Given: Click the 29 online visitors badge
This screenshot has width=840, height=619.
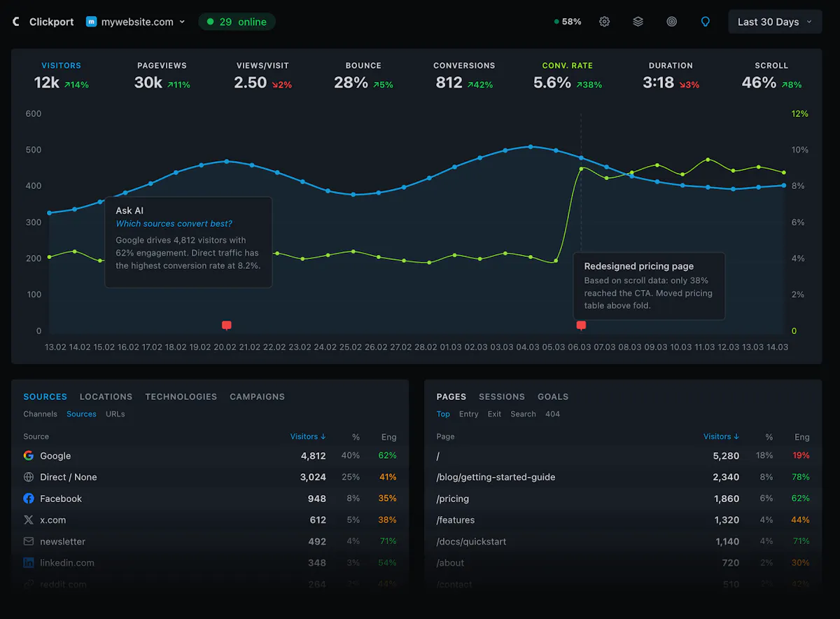Looking at the screenshot, I should 237,22.
